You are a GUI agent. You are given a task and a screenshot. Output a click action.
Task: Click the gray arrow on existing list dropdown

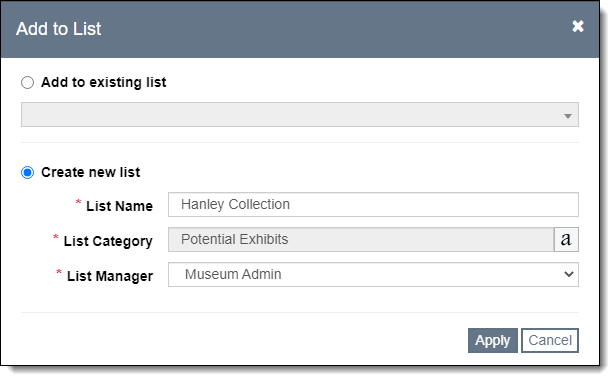568,116
